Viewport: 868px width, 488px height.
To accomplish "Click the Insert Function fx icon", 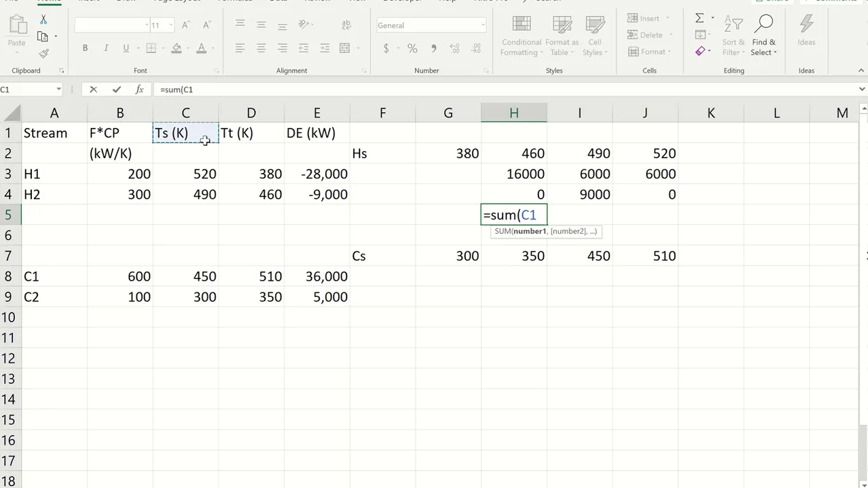I will (139, 89).
